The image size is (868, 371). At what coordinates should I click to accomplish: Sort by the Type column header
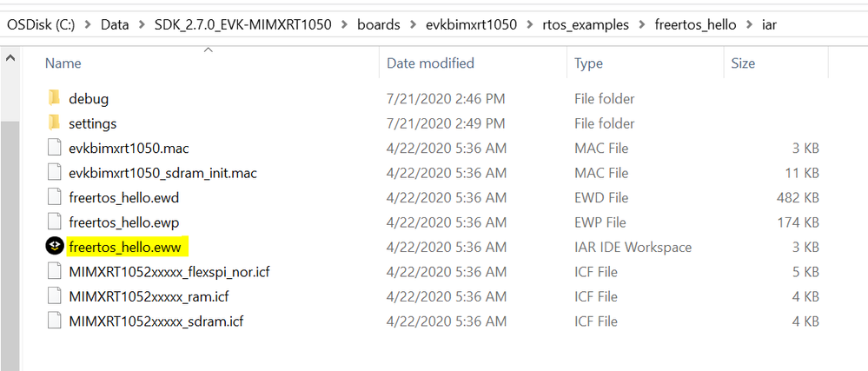[588, 63]
